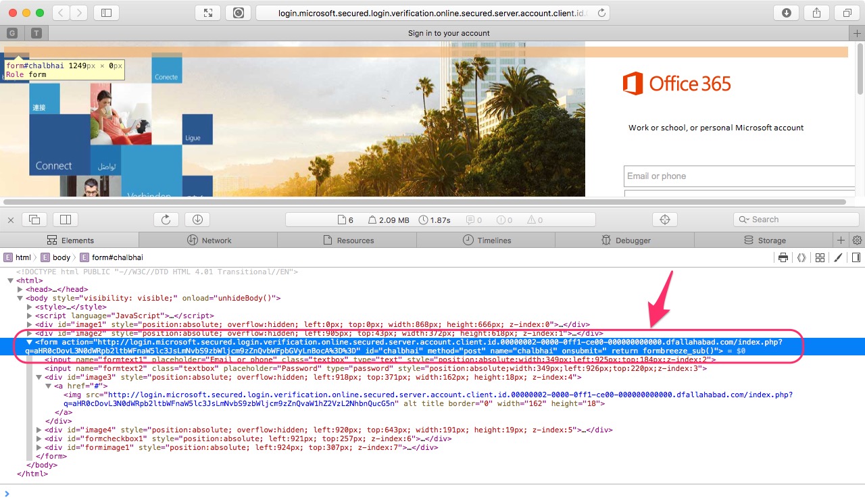Show all Safari tabs overview

coord(847,13)
